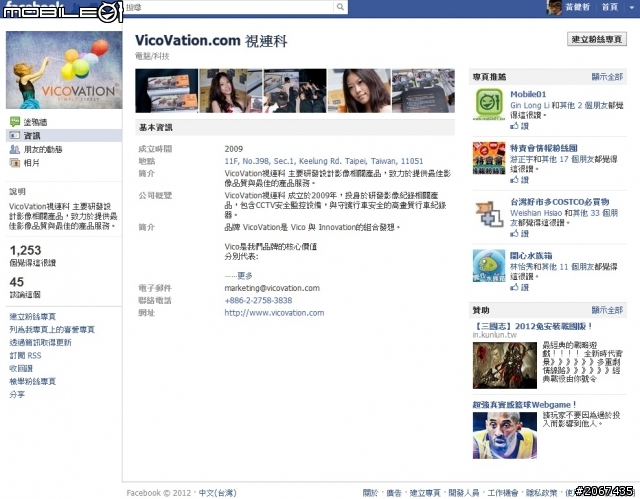Click the 隱私政策 footer link
640x499 pixels.
point(541,493)
